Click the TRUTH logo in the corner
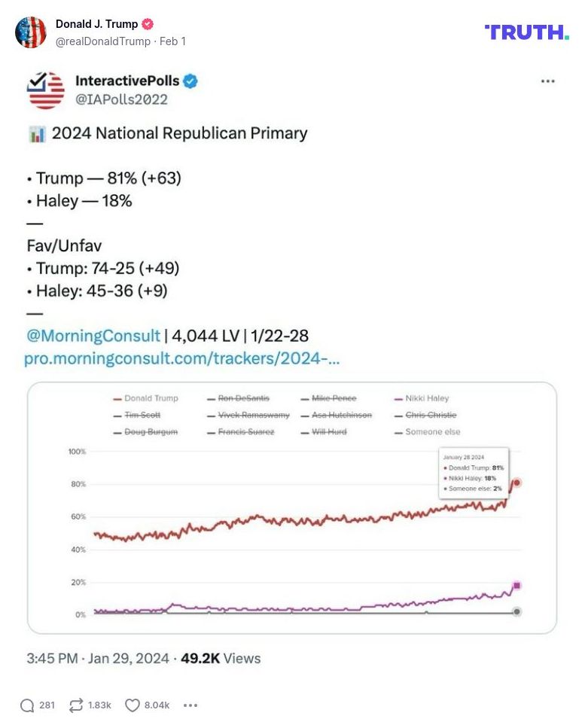The width and height of the screenshot is (585, 728). pyautogui.click(x=526, y=33)
